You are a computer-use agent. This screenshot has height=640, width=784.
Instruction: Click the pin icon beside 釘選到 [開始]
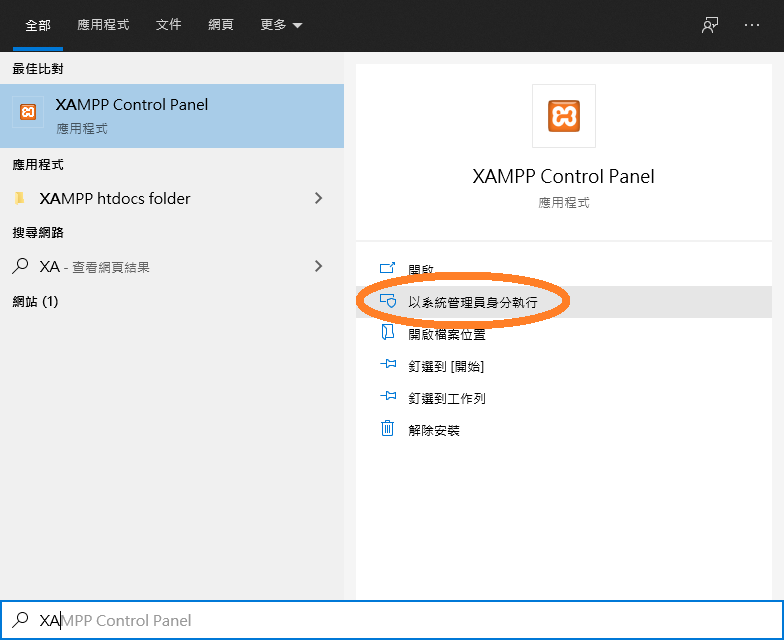(388, 364)
